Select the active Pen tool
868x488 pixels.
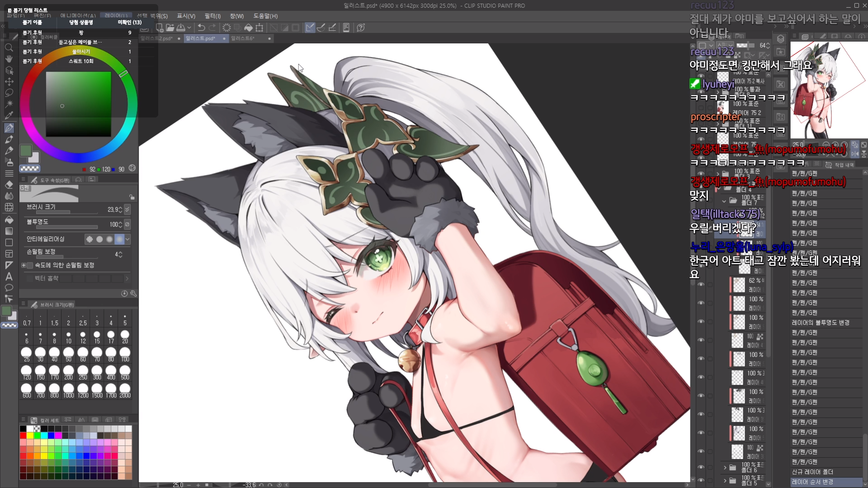pos(9,128)
